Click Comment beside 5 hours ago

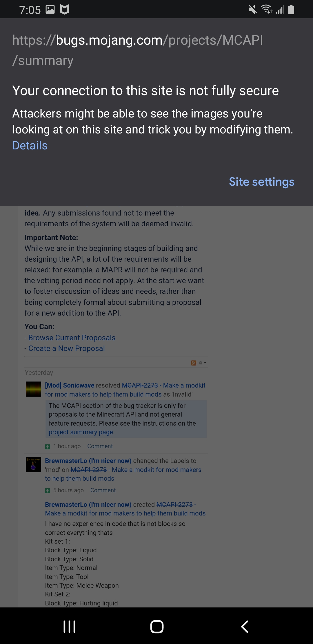pos(103,490)
